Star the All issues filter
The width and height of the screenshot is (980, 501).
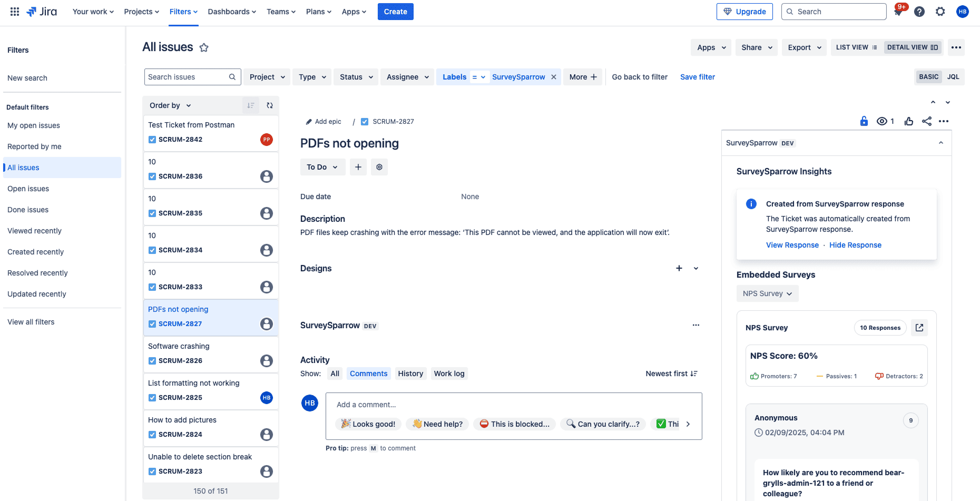pos(204,48)
